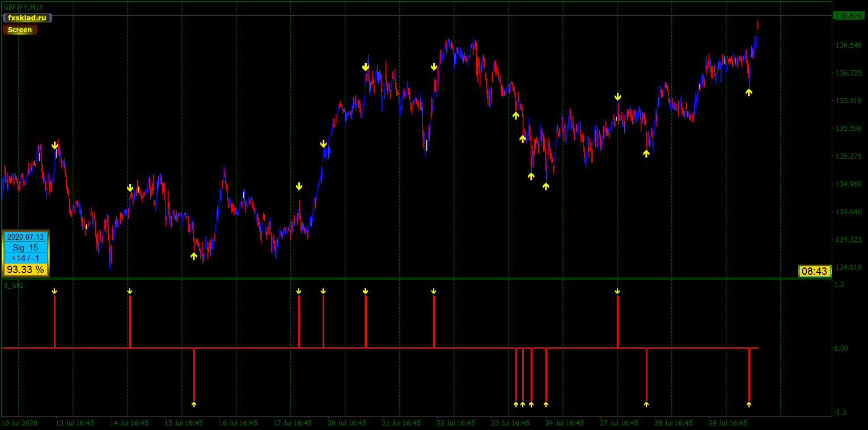
Task: Click the main chart buy arrow between 27 and 28 Jul
Action: tap(646, 154)
